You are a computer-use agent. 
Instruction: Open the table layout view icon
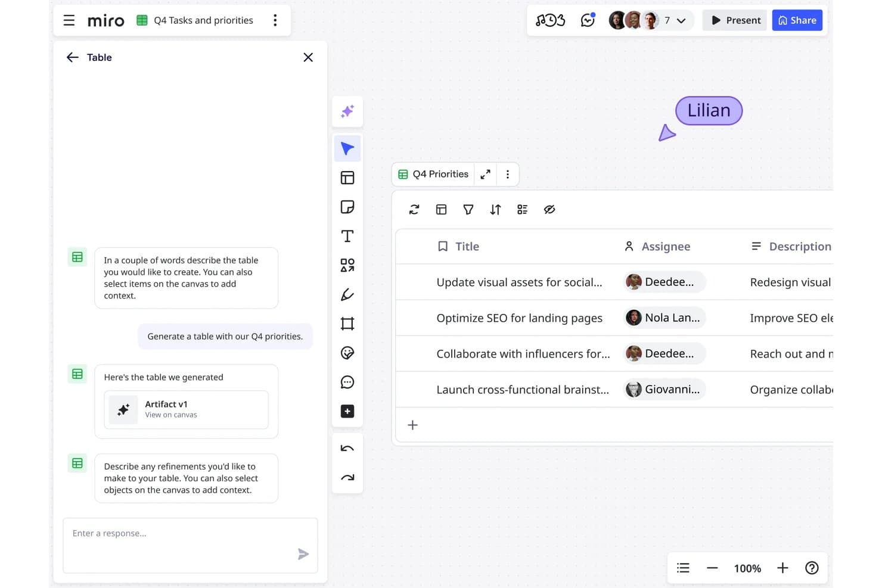tap(441, 209)
